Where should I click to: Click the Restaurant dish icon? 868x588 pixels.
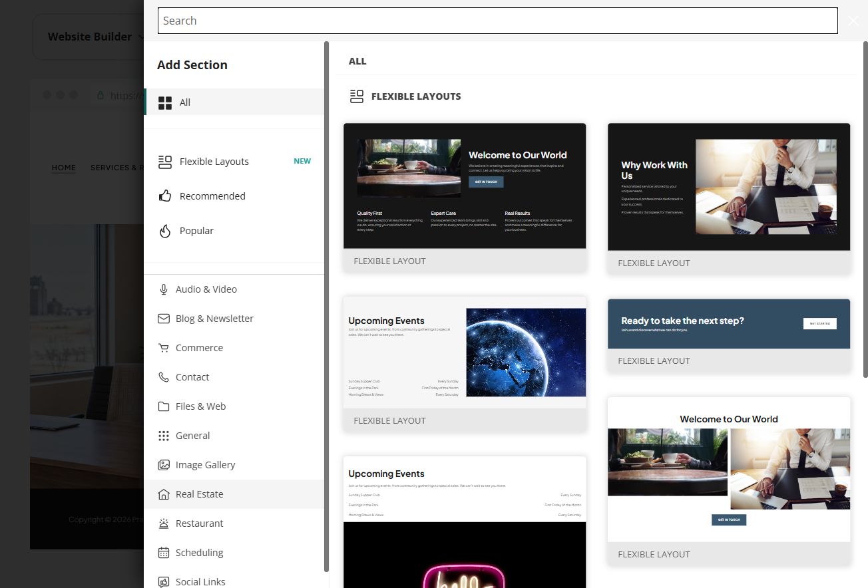164,523
